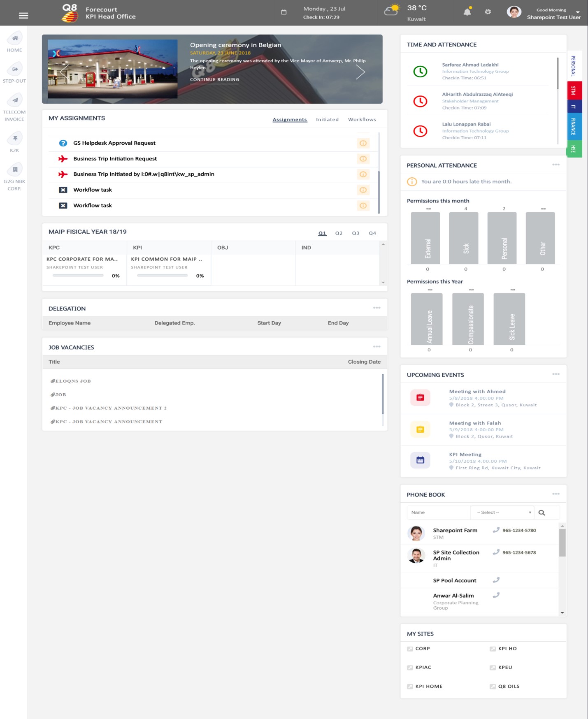
Task: Open the calendar icon in header
Action: (284, 12)
